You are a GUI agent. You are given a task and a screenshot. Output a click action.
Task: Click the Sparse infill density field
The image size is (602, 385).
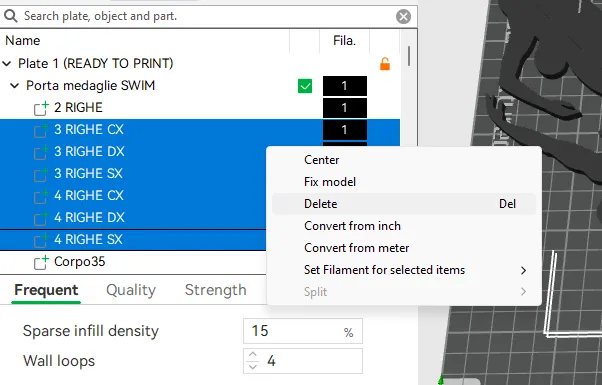click(x=303, y=331)
